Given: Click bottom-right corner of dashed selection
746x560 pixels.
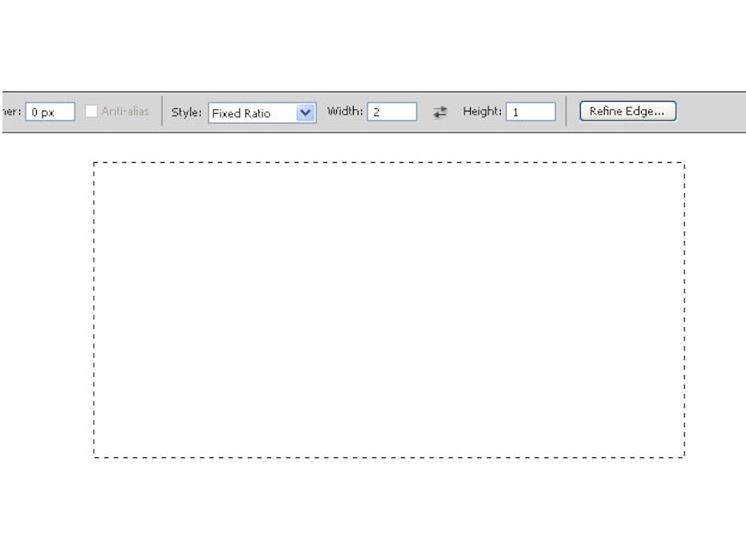Looking at the screenshot, I should (684, 457).
